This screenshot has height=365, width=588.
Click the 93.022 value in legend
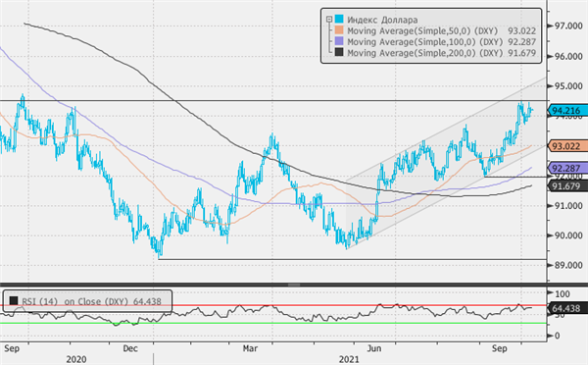521,30
